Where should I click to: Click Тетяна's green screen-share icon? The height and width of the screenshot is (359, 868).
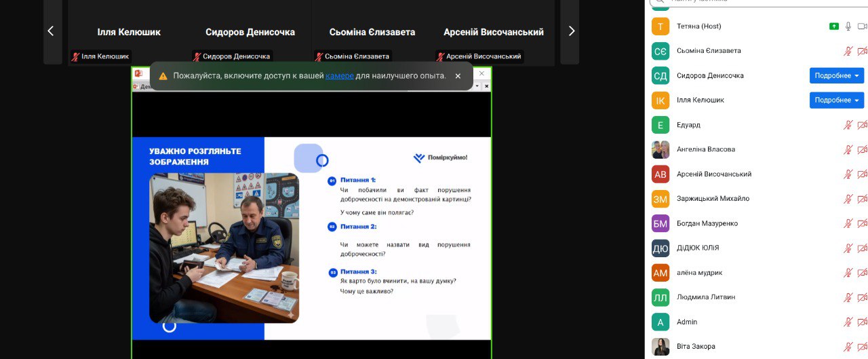[x=834, y=26]
